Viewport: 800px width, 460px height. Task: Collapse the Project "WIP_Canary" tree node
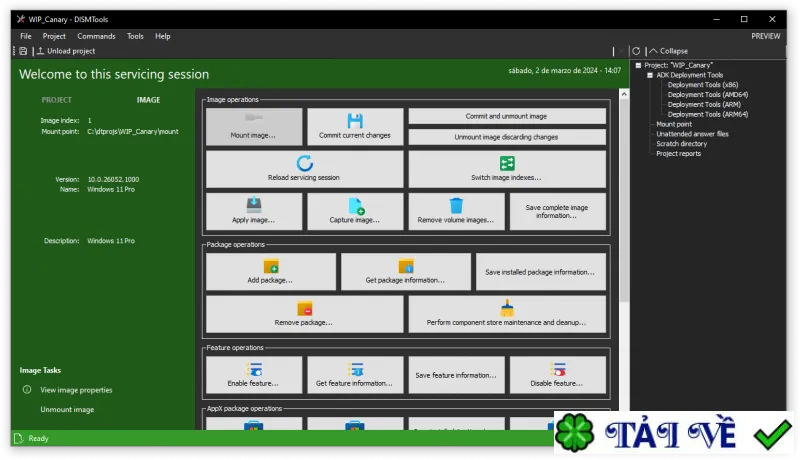638,65
